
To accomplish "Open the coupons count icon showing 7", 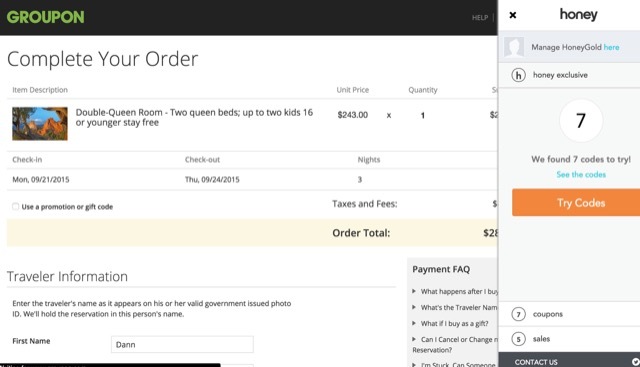I will (518, 314).
